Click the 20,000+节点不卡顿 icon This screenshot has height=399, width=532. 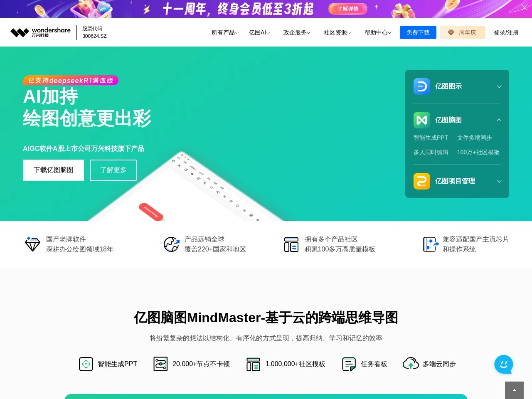tap(160, 364)
